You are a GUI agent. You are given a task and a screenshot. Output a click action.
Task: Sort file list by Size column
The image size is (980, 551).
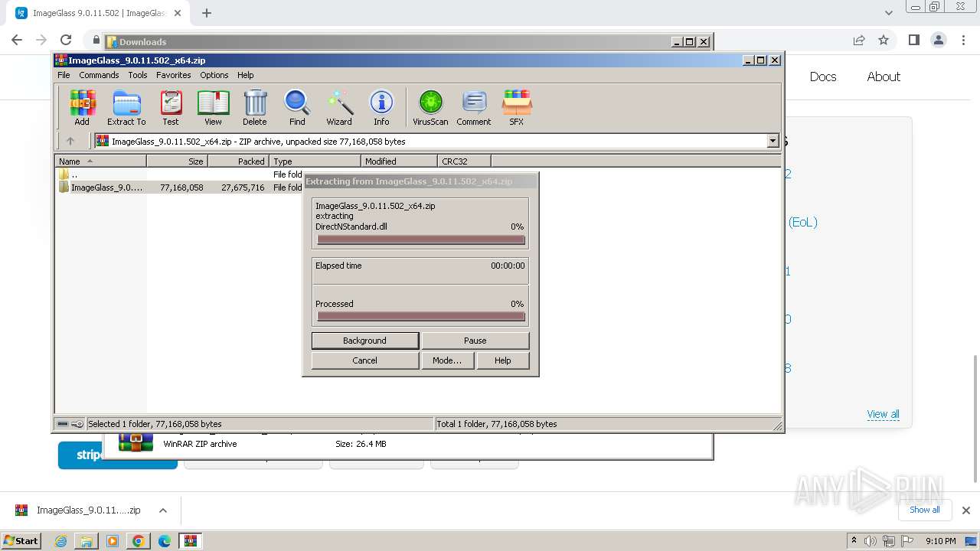coord(177,161)
